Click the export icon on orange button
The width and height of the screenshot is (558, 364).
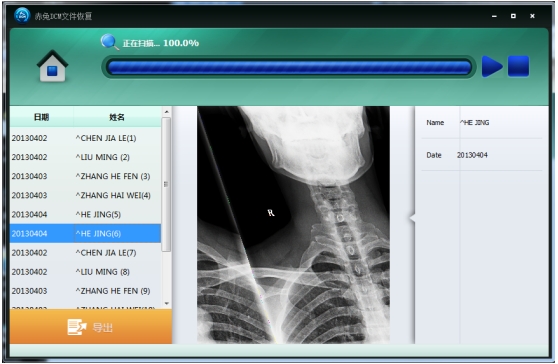tap(77, 327)
